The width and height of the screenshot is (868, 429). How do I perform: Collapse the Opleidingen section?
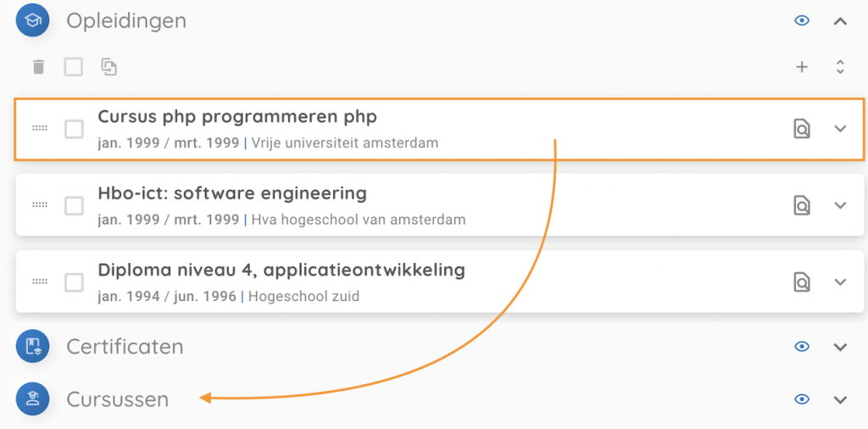pos(840,20)
